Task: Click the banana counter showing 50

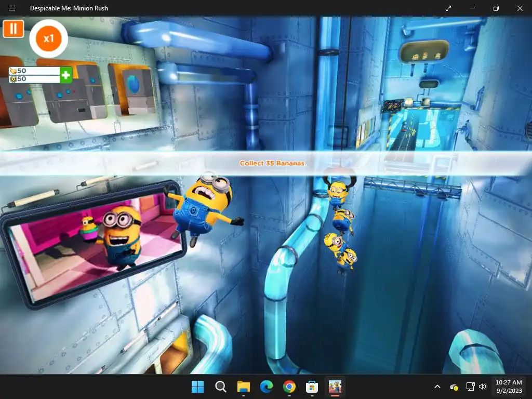Action: [x=34, y=71]
